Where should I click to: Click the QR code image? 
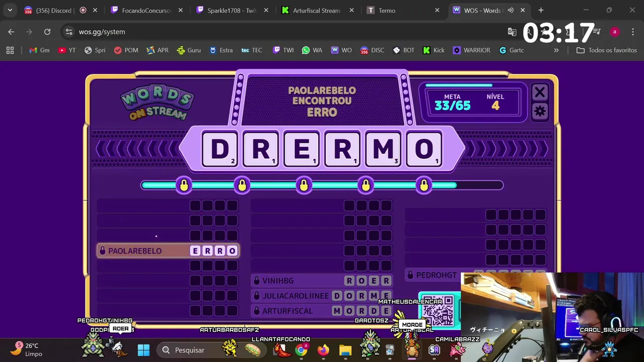tap(438, 311)
